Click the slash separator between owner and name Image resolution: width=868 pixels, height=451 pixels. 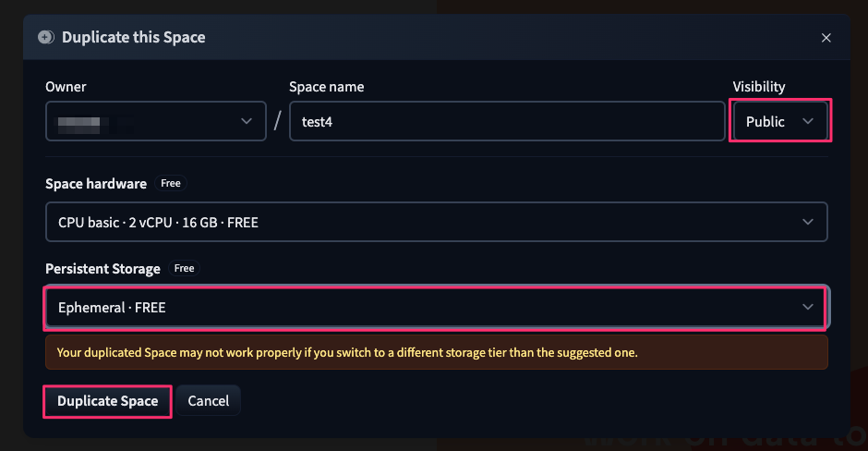(278, 121)
